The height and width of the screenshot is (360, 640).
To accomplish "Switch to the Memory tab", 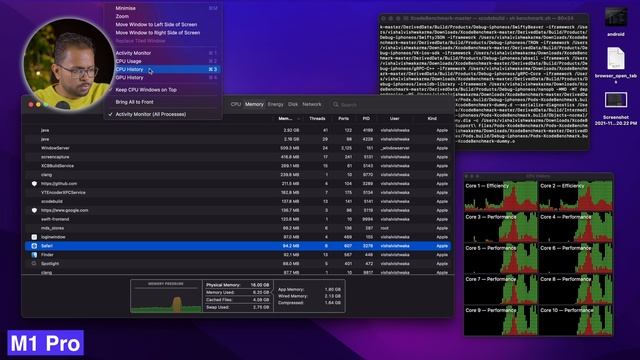I will 254,104.
